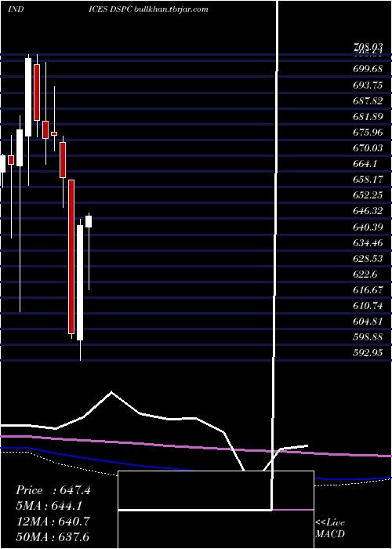Click the 664.1 price axis label
Screen dimensions: 392x549
(x=365, y=164)
